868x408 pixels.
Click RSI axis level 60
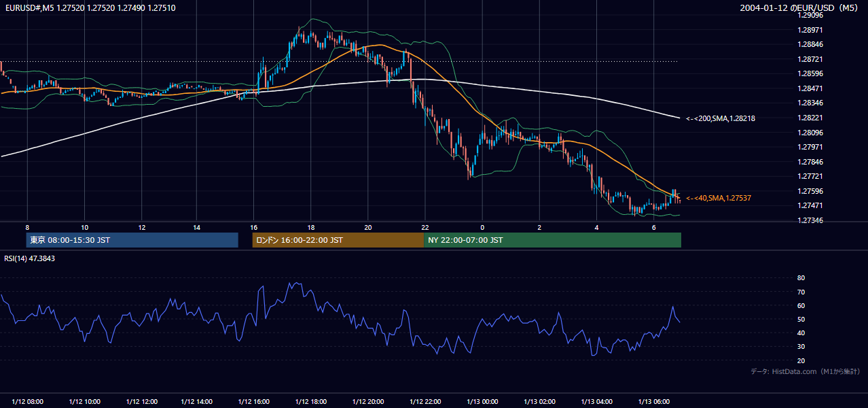coord(801,305)
